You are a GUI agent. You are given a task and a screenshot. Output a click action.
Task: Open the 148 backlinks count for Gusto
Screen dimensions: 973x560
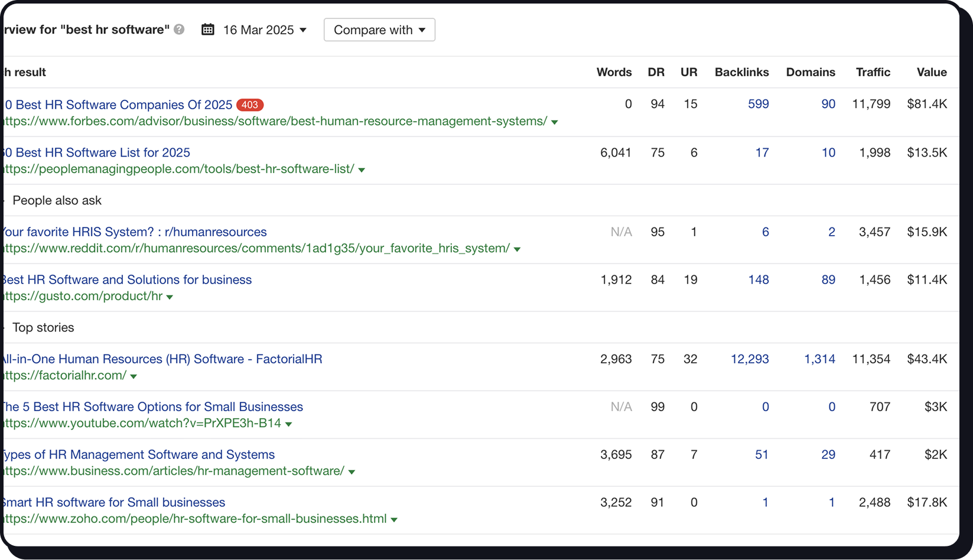pos(759,279)
